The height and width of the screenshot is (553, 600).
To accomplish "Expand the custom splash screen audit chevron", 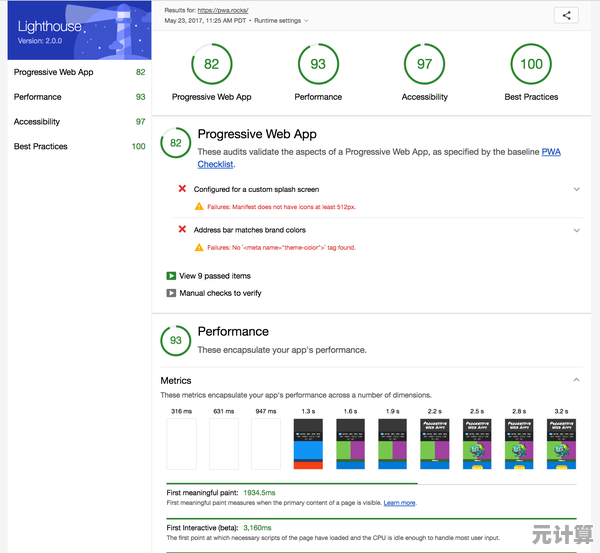I will 576,189.
